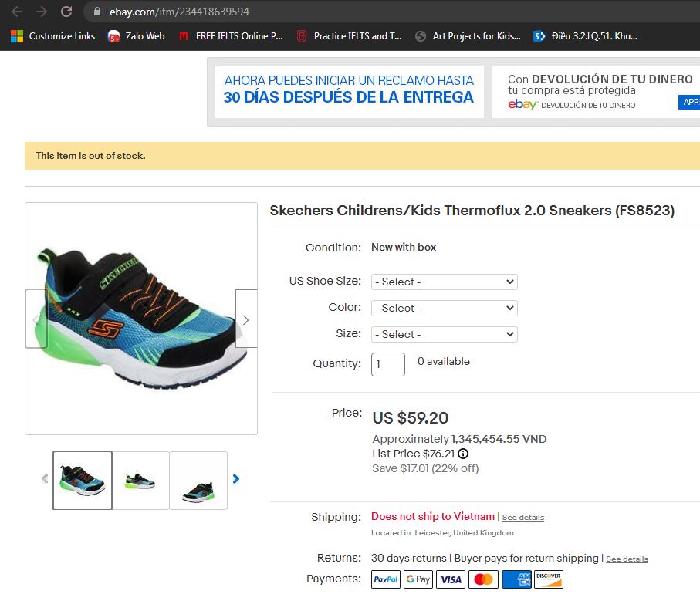Open the Color dropdown
This screenshot has height=611, width=700.
click(445, 308)
